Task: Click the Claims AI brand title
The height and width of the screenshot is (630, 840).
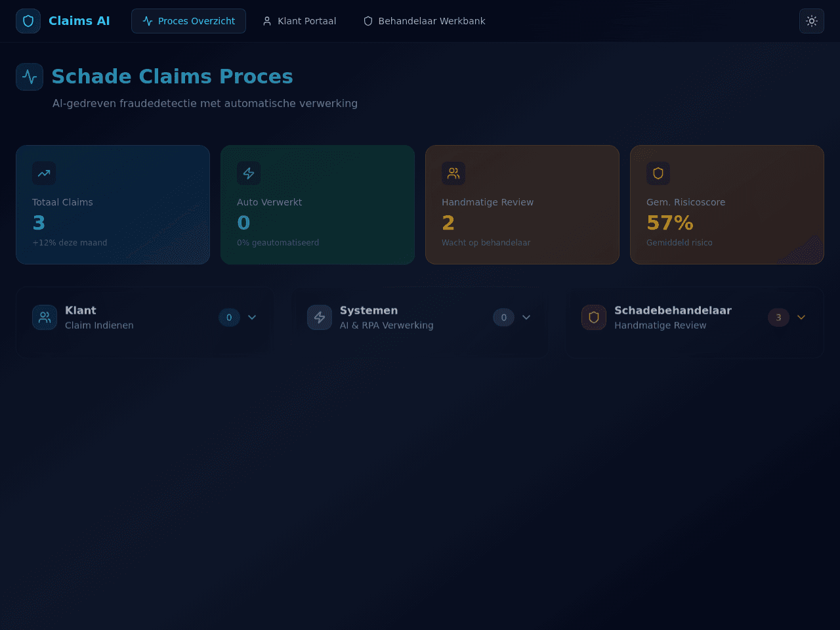Action: pyautogui.click(x=79, y=21)
